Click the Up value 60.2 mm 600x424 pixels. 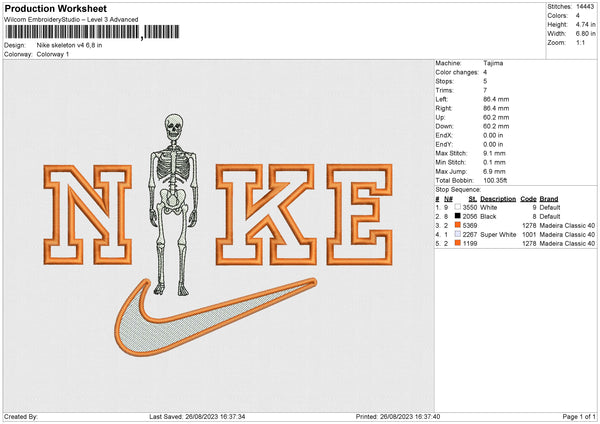[x=496, y=117]
